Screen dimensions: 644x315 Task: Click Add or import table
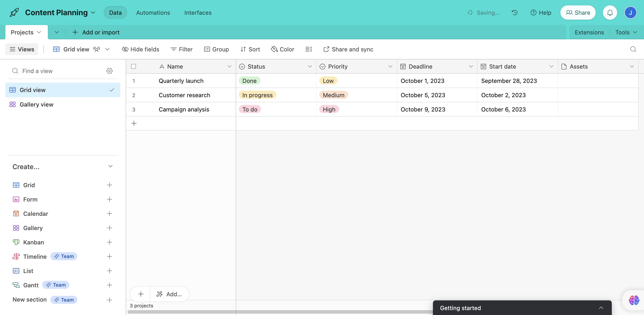tap(96, 32)
